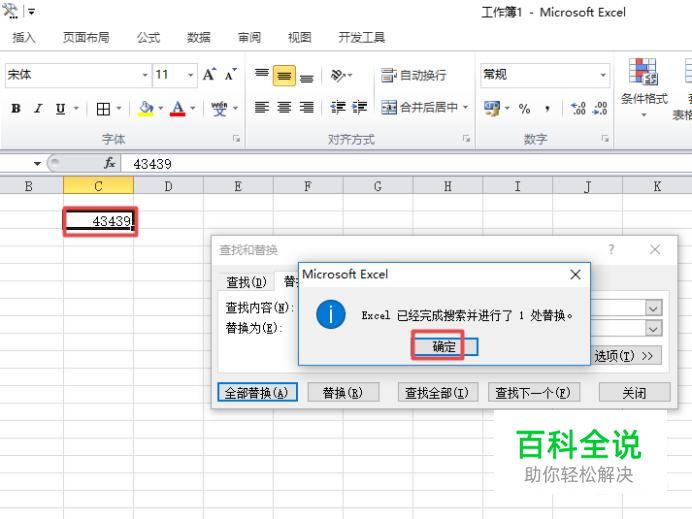This screenshot has width=692, height=519.
Task: Apply accounting number format icon
Action: [492, 108]
